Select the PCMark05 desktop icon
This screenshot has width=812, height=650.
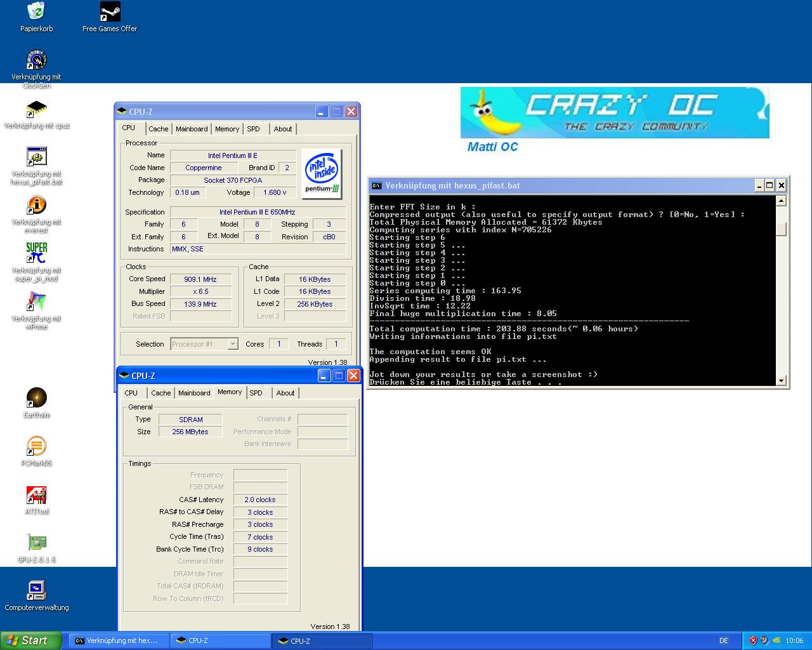click(36, 446)
